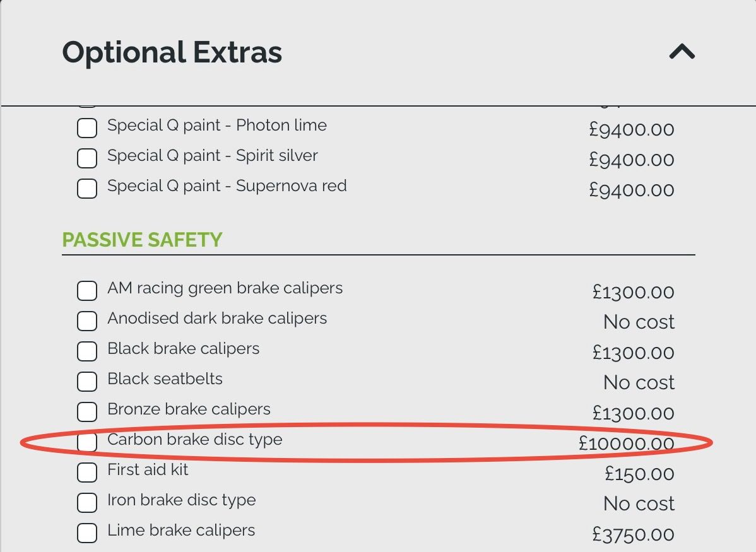Select the Iron brake disc type checkbox
756x552 pixels.
87,503
